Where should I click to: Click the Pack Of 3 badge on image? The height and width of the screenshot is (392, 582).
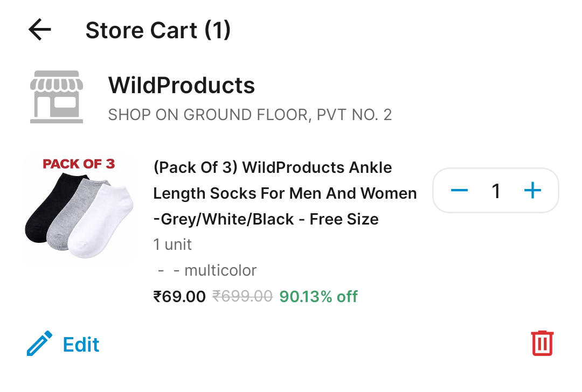[x=78, y=163]
